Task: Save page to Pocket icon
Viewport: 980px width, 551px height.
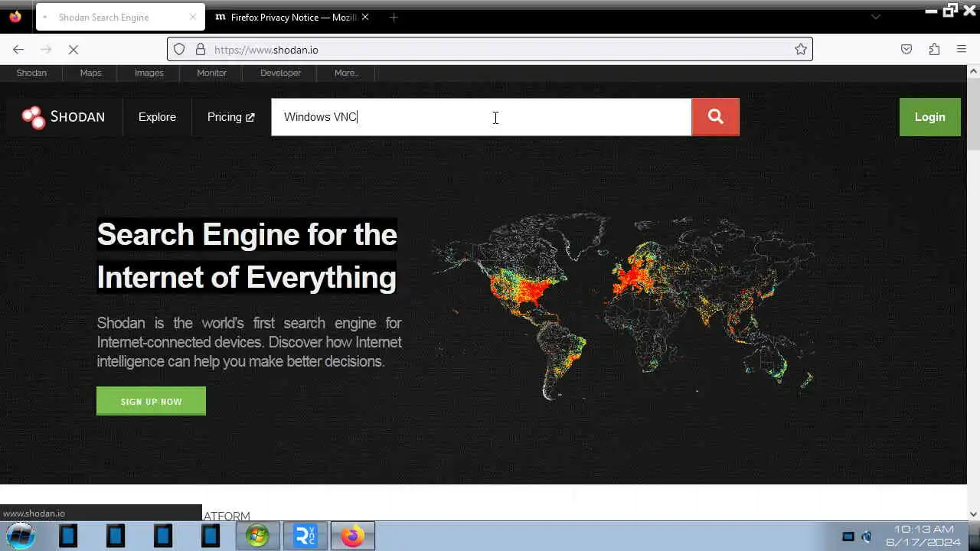Action: [x=906, y=50]
